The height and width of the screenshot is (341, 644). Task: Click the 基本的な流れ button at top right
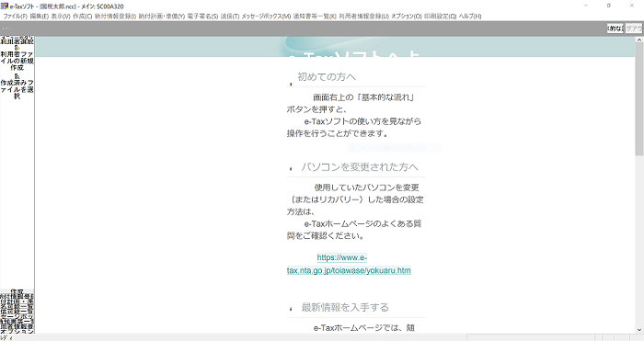(615, 28)
